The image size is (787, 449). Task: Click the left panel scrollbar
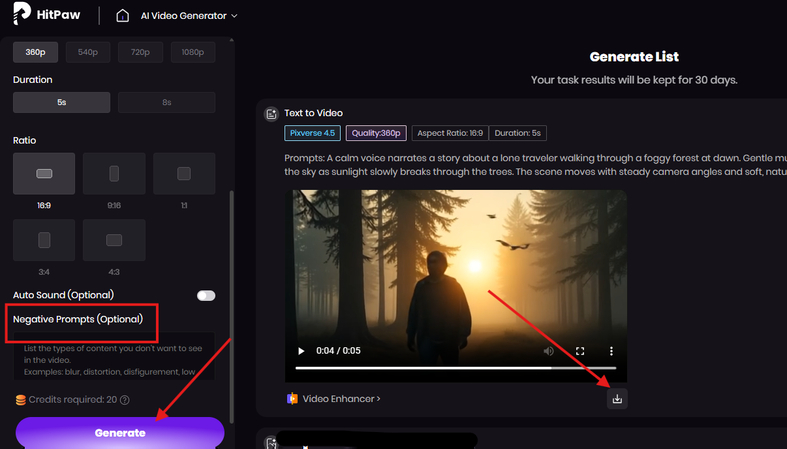pos(231,306)
